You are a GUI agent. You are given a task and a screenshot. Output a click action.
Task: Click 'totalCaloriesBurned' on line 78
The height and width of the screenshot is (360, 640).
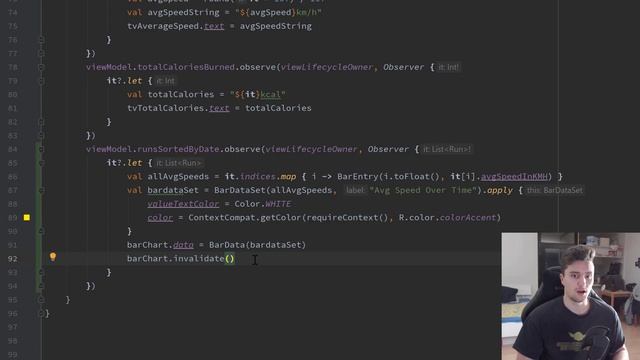[x=186, y=67]
